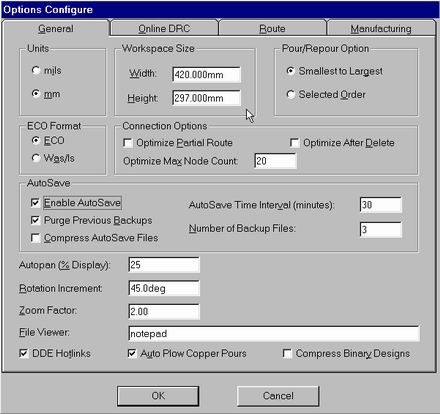Select ECO format radio button

36,140
